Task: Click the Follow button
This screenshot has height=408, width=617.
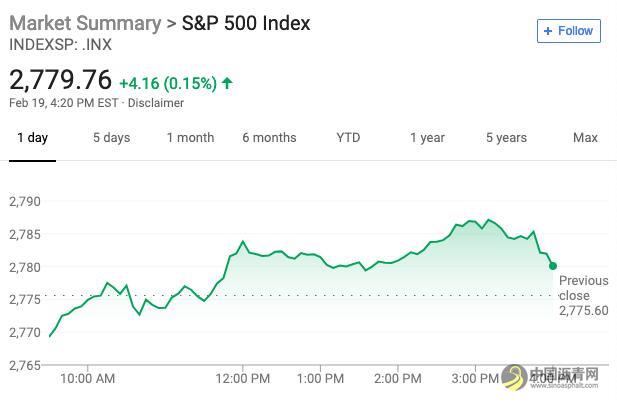Action: pos(568,31)
